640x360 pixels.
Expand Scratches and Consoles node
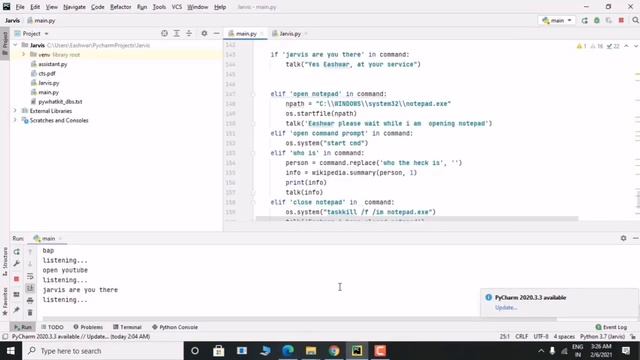click(x=16, y=120)
